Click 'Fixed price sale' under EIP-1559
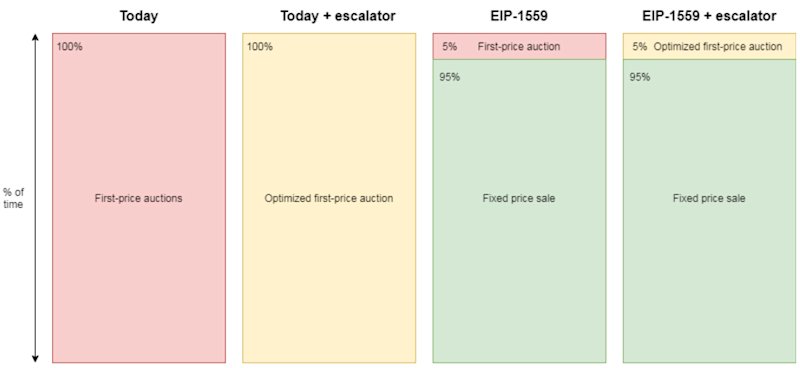This screenshot has height=368, width=800. point(519,199)
